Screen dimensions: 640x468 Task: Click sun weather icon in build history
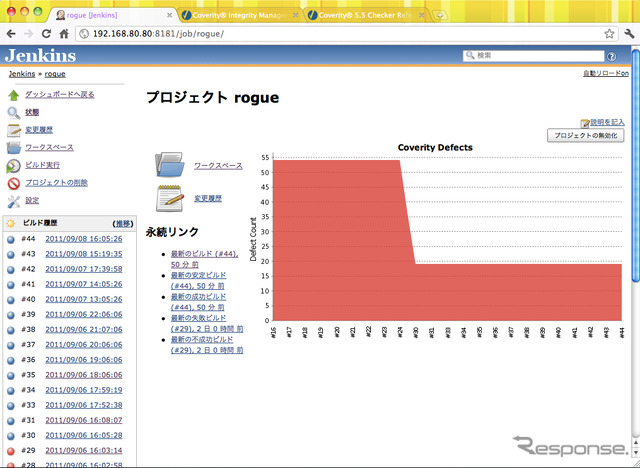click(11, 223)
